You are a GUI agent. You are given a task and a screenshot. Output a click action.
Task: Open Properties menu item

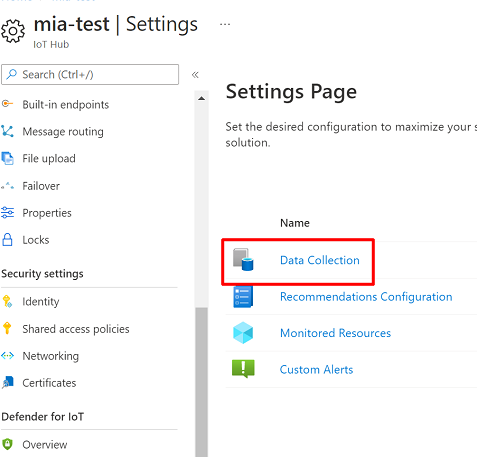(47, 213)
